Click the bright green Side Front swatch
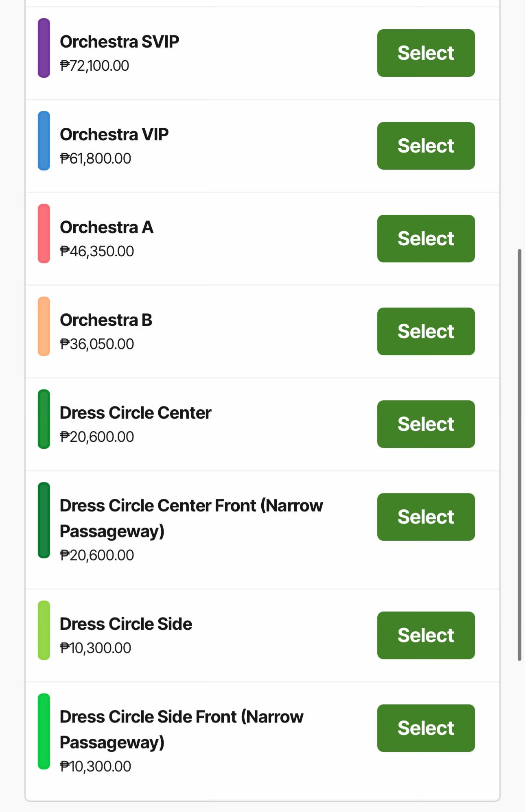 pos(44,731)
